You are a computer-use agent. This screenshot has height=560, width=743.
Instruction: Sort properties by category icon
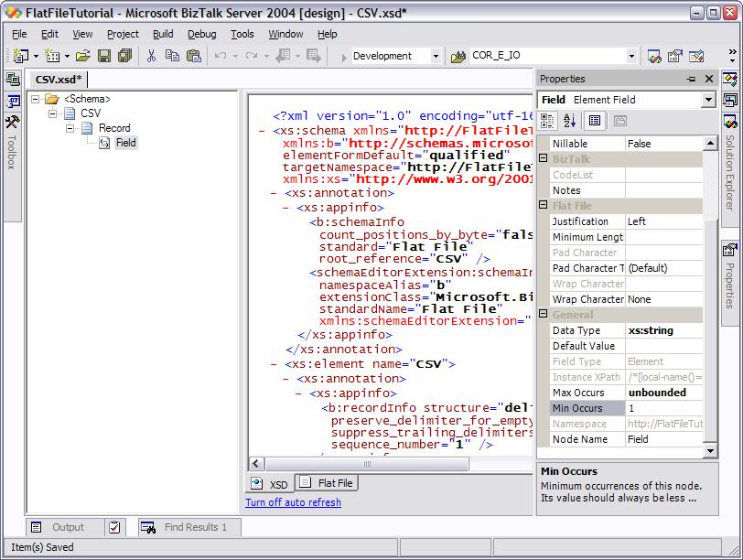point(548,121)
